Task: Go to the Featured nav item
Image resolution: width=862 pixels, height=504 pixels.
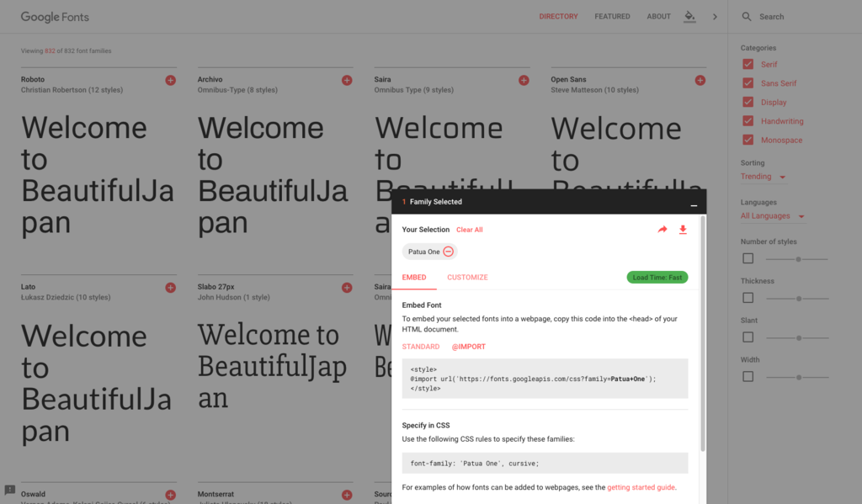Action: click(x=612, y=17)
